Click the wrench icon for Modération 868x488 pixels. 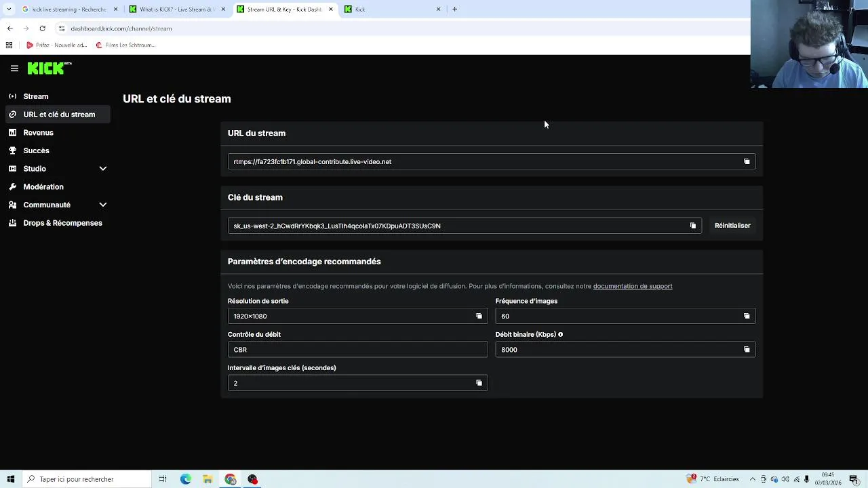(12, 186)
